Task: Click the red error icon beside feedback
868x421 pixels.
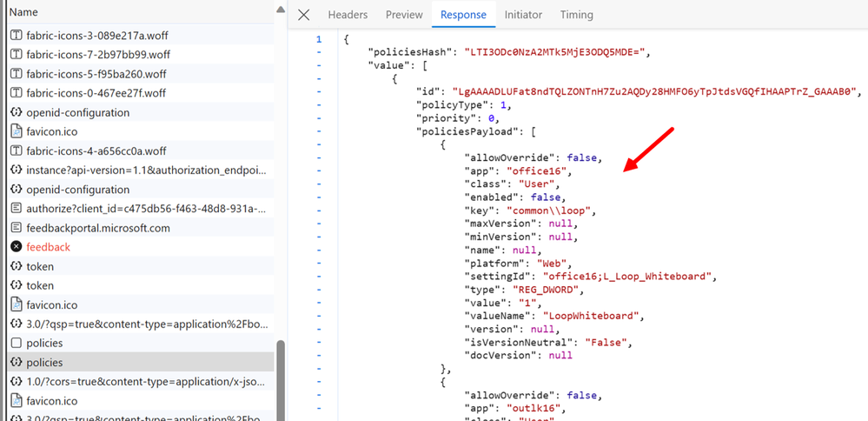Action: point(17,247)
